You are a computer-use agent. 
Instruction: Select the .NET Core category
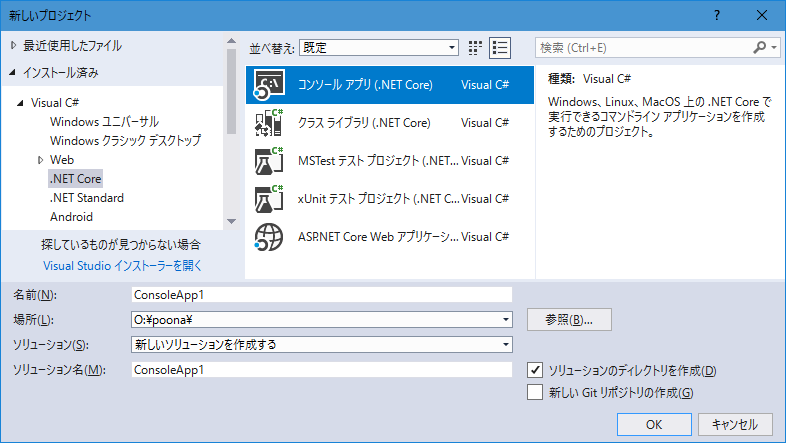tap(75, 179)
